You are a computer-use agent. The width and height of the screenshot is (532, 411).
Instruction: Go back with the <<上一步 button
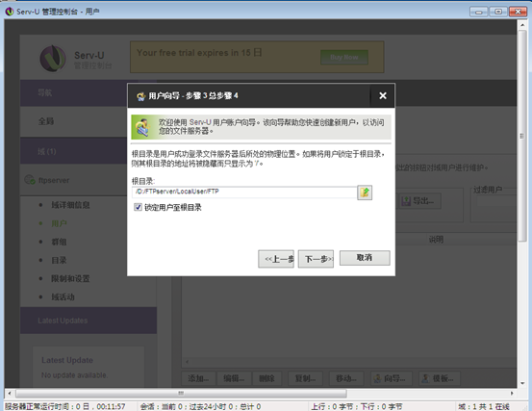click(276, 259)
